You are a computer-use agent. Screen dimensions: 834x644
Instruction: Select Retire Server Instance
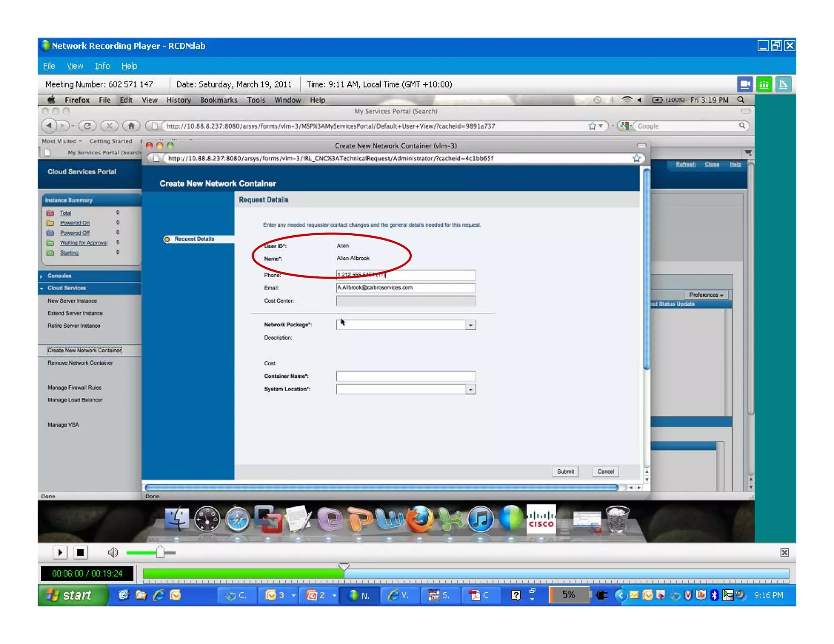[x=74, y=326]
